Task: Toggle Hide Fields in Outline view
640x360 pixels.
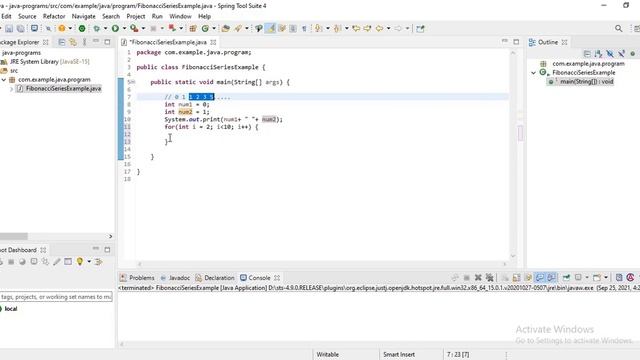Action: pos(610,53)
